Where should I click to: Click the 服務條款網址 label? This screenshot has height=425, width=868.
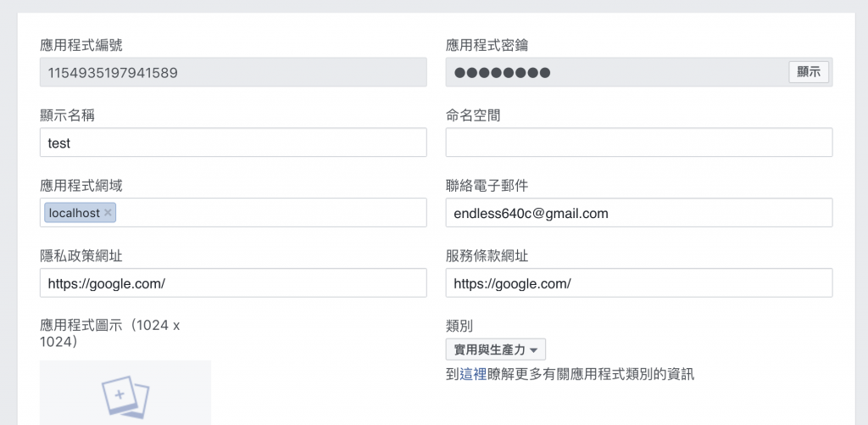coord(487,256)
